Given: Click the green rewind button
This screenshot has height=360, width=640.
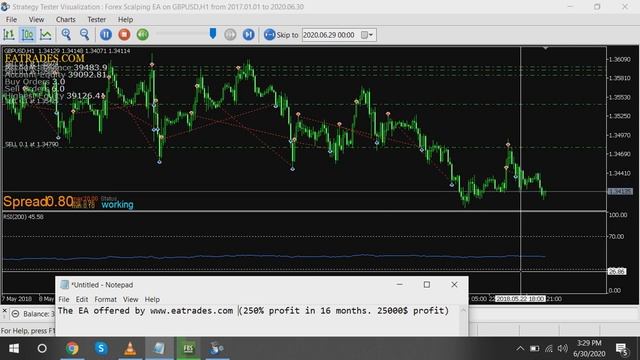Looking at the screenshot, I should 142,35.
